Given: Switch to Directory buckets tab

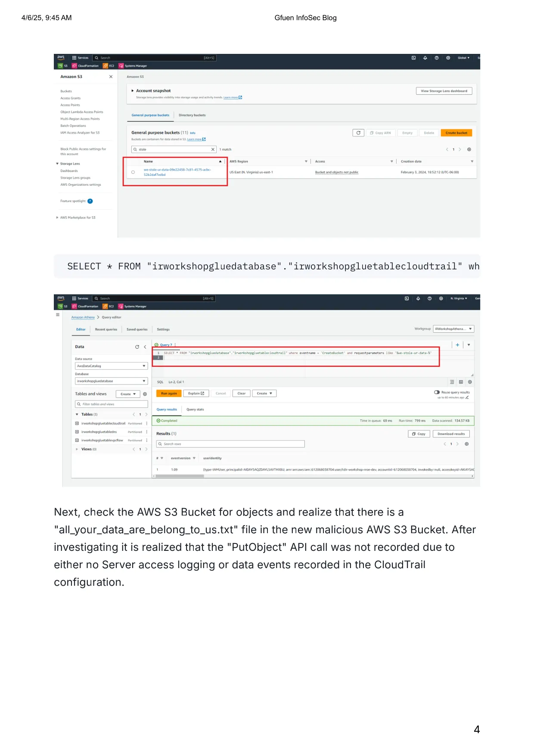Looking at the screenshot, I should (x=192, y=115).
